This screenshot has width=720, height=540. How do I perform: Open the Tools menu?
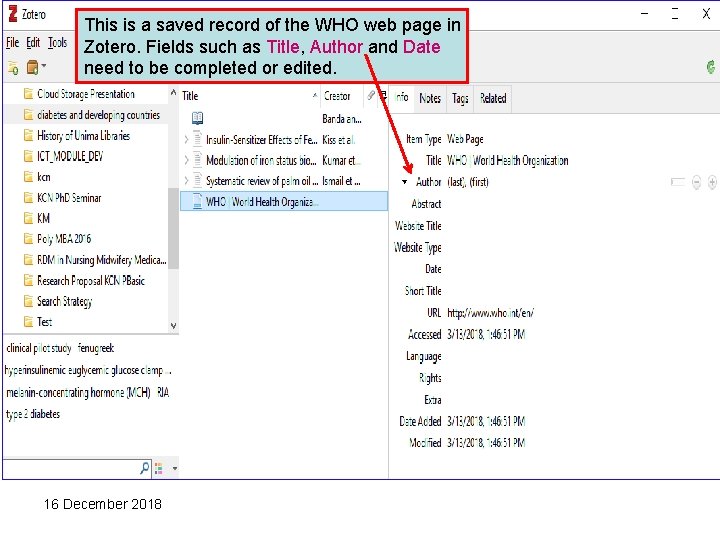57,43
